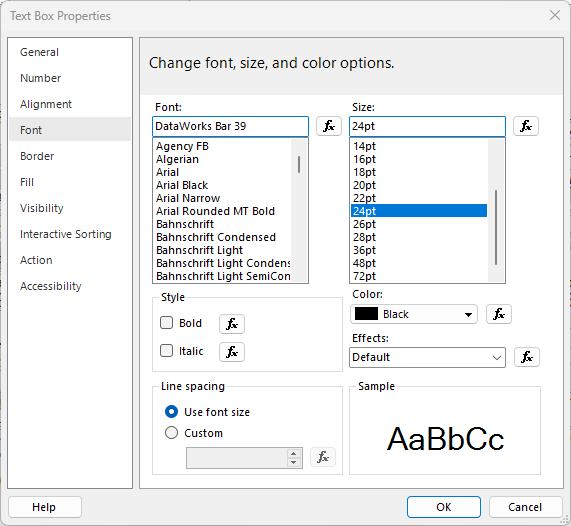Click the font list scrollbar thumb

[299, 165]
